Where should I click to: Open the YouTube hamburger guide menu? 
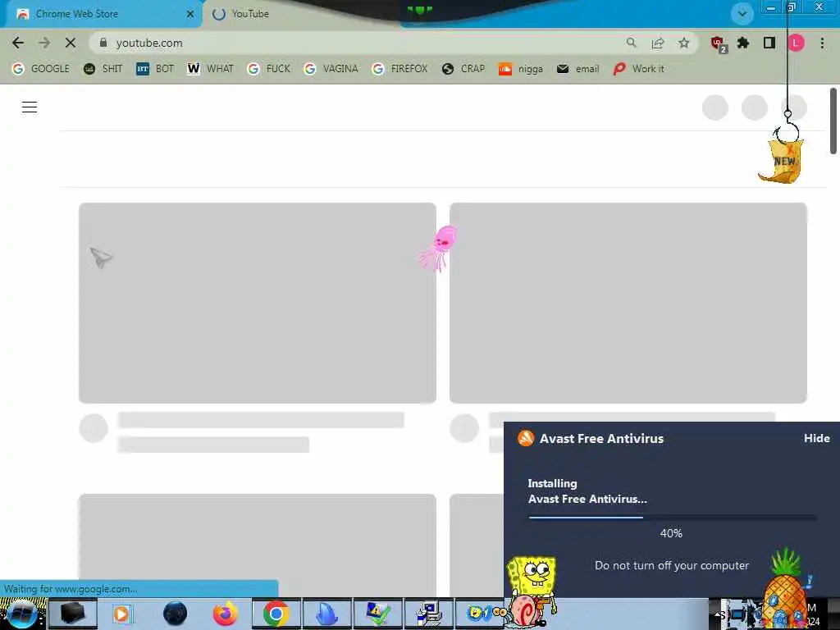pyautogui.click(x=30, y=107)
